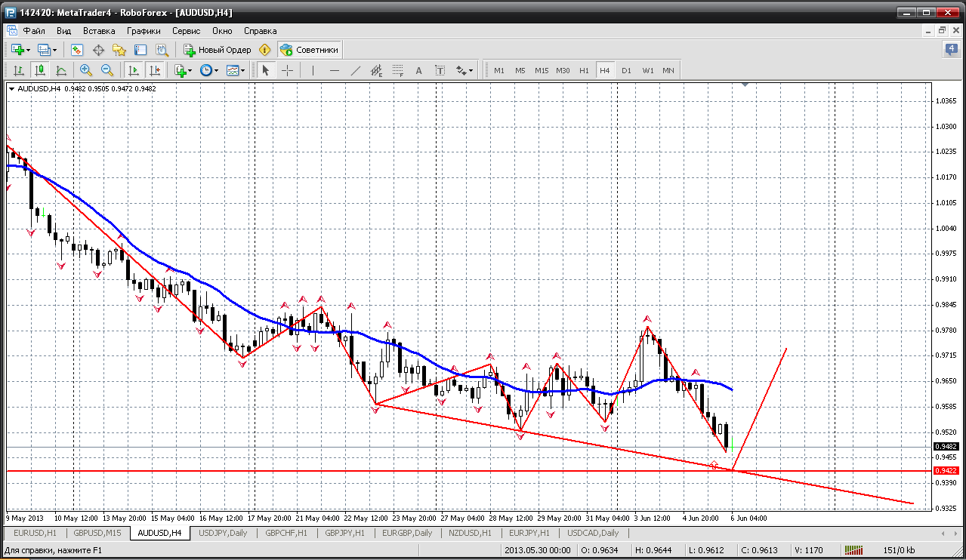Viewport: 966px width, 560px height.
Task: Switch to the USDJPY,Daily chart tab
Action: pos(223,533)
